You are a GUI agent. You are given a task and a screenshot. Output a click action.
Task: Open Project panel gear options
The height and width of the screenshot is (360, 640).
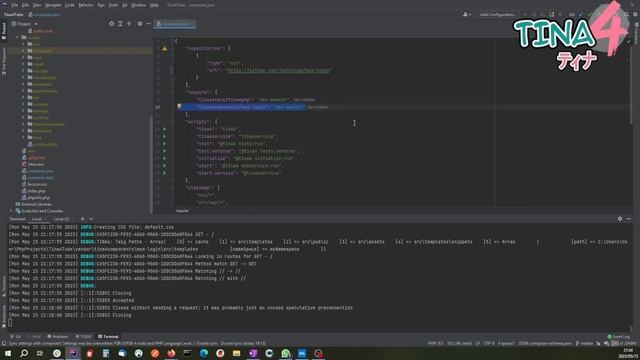(140, 24)
